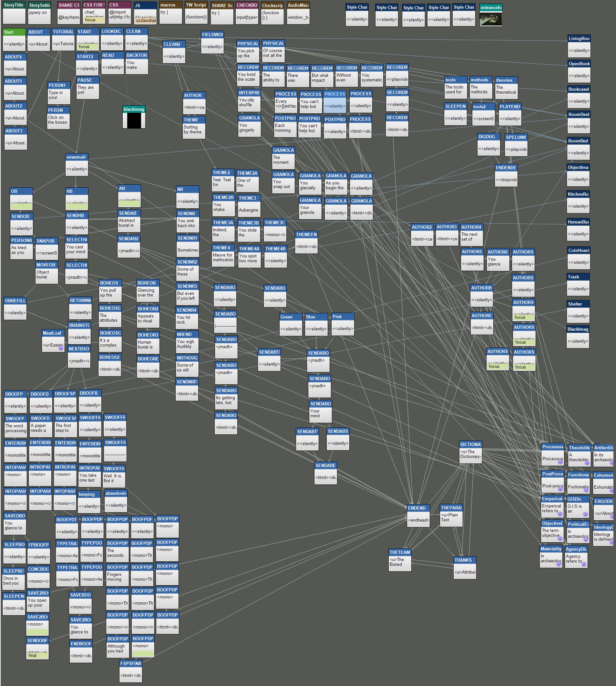616x686 pixels.
Task: Select the Shelter passage
Action: [x=578, y=312]
